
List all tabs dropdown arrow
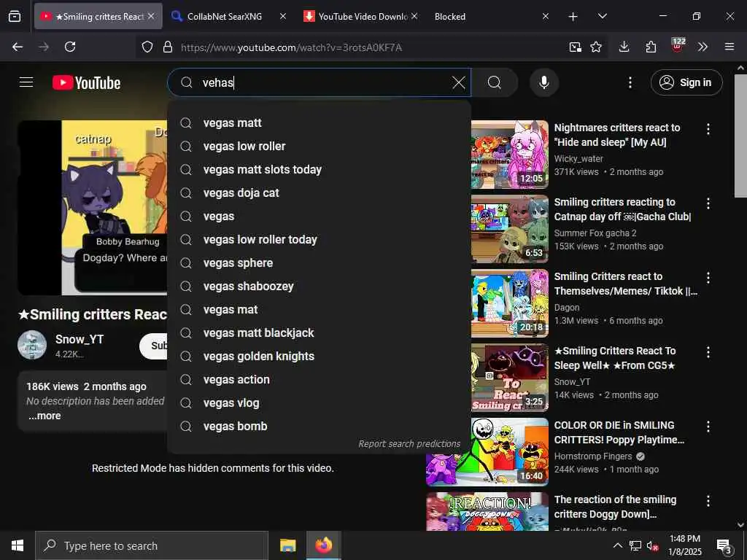click(x=602, y=17)
